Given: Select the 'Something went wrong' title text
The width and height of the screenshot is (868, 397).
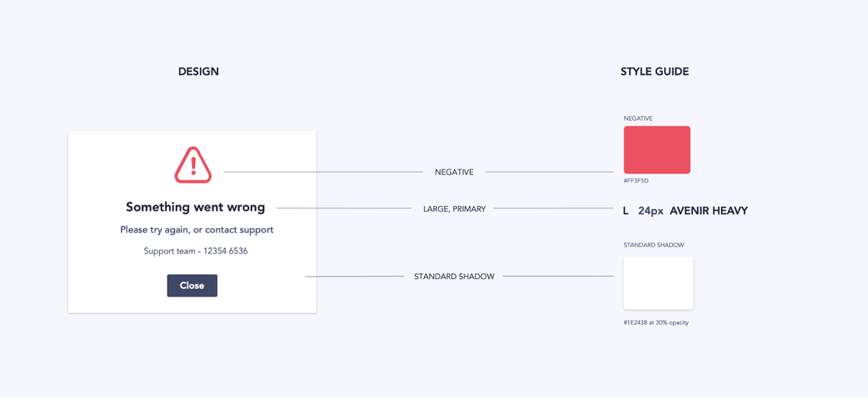Looking at the screenshot, I should click(196, 207).
